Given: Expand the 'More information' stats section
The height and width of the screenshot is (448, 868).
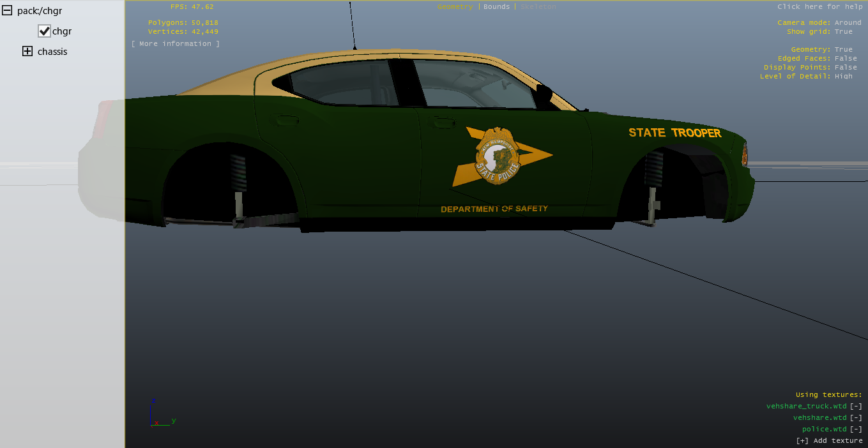Looking at the screenshot, I should pos(175,44).
